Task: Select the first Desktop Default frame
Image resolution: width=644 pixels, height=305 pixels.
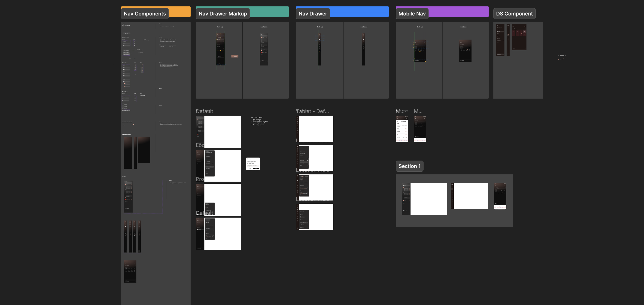Action: point(219,132)
